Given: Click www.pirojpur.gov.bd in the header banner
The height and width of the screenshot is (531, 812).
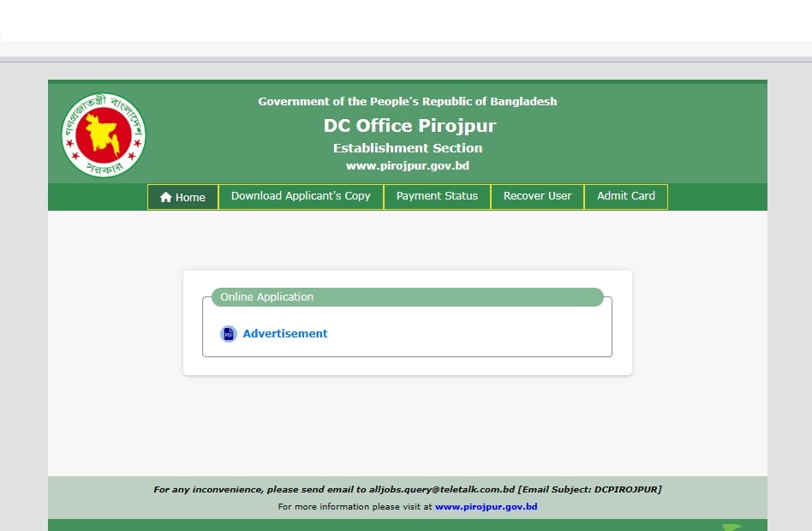Looking at the screenshot, I should pyautogui.click(x=408, y=166).
